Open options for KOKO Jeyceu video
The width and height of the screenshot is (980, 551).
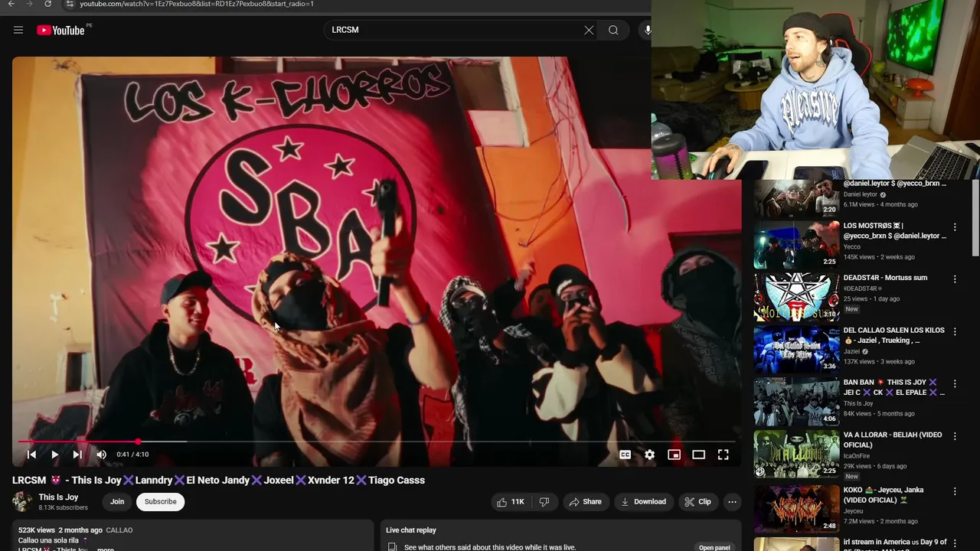(955, 491)
